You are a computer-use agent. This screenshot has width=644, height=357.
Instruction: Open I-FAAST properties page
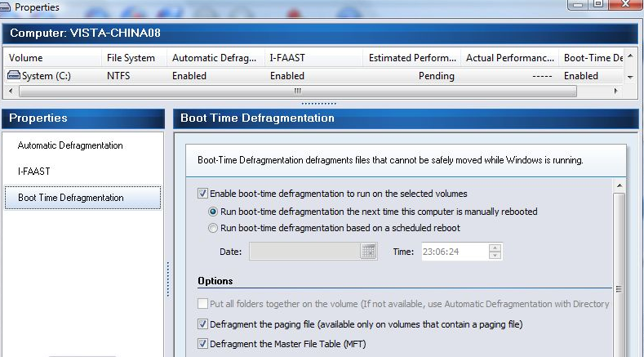33,171
